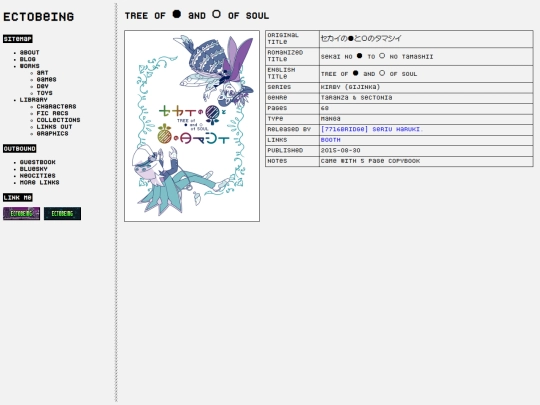Go to the About page
Viewport: 540px width, 405px height.
pos(29,52)
